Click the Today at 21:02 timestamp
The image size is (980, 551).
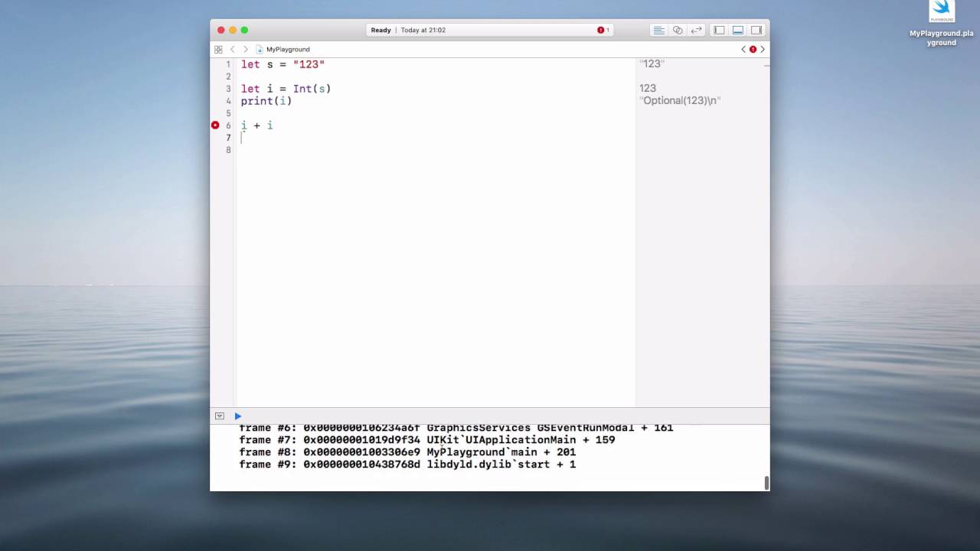click(423, 30)
